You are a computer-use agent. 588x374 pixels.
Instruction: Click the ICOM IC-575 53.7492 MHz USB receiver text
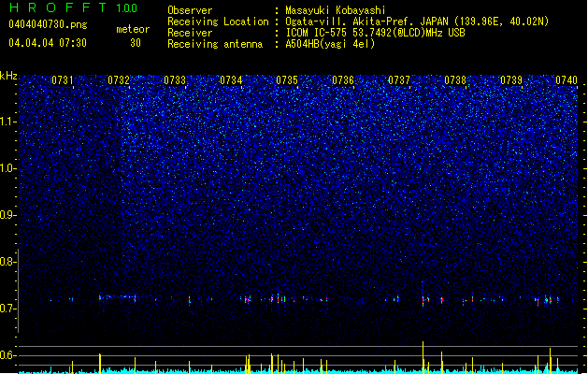[x=375, y=33]
